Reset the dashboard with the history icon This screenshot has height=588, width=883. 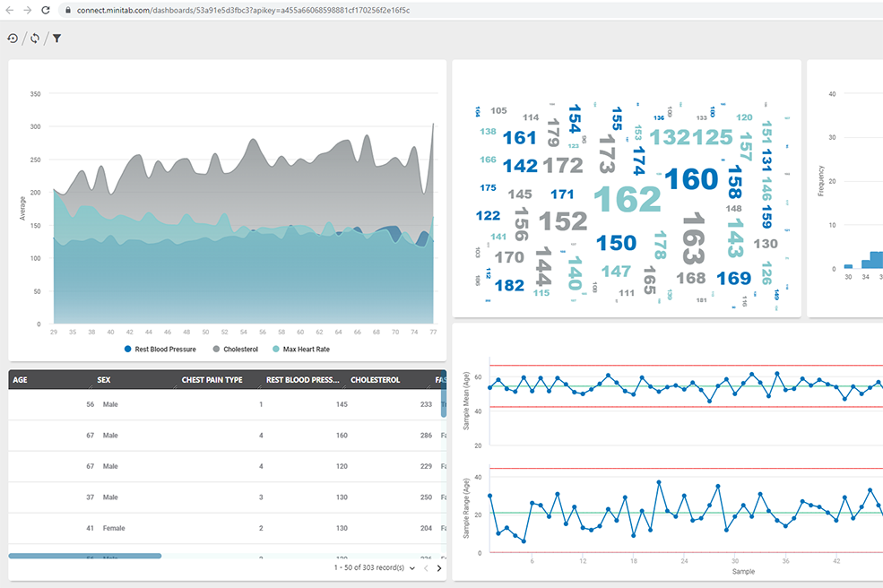12,39
